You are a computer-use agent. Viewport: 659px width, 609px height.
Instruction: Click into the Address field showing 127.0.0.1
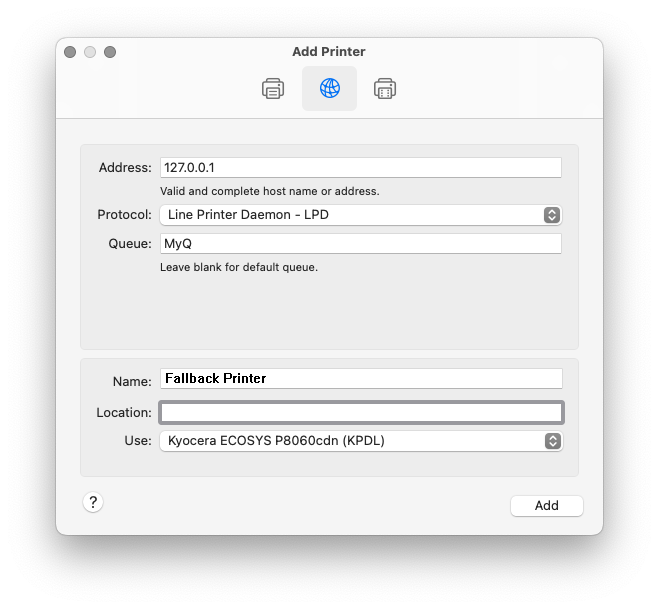[360, 168]
